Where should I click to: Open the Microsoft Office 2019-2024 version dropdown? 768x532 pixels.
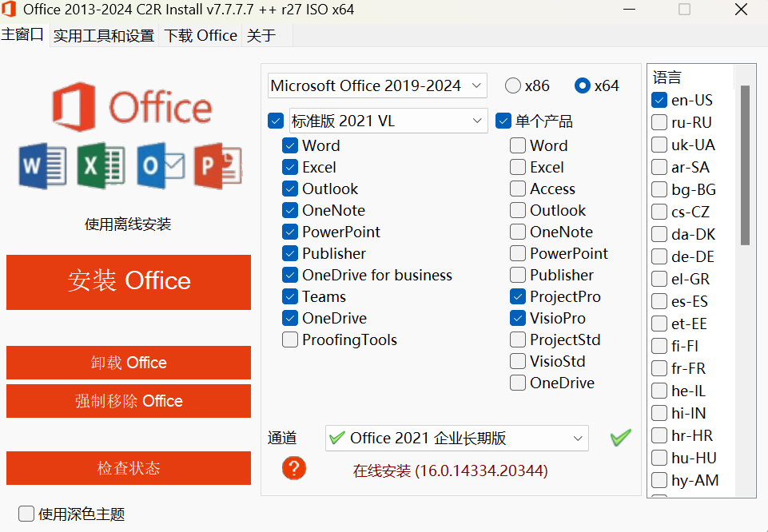click(x=376, y=85)
